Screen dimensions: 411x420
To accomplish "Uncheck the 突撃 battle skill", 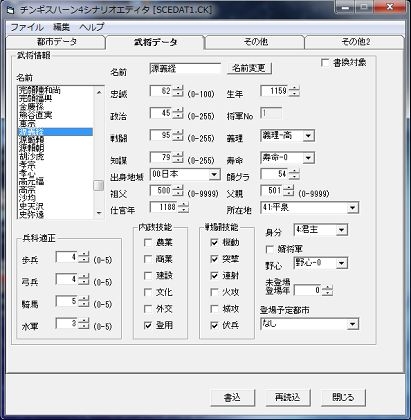I will (215, 259).
